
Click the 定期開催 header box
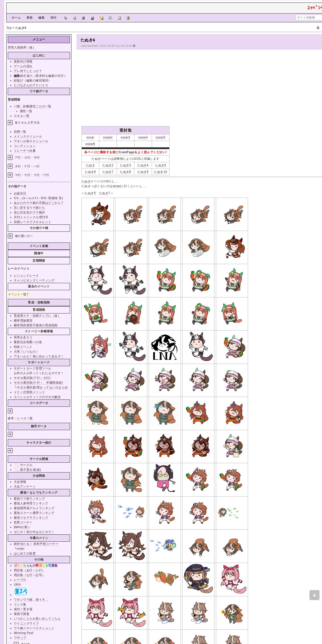[39, 261]
